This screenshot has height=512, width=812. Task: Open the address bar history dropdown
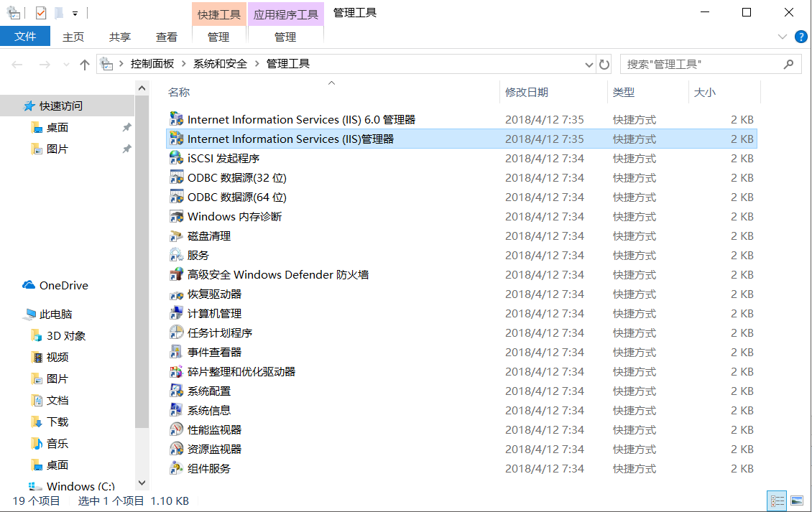coord(589,65)
